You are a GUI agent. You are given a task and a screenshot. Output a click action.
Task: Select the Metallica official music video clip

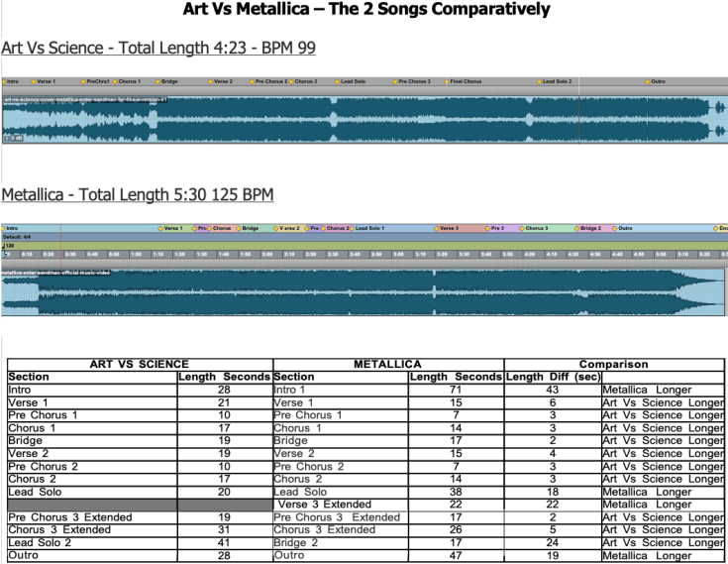point(357,294)
